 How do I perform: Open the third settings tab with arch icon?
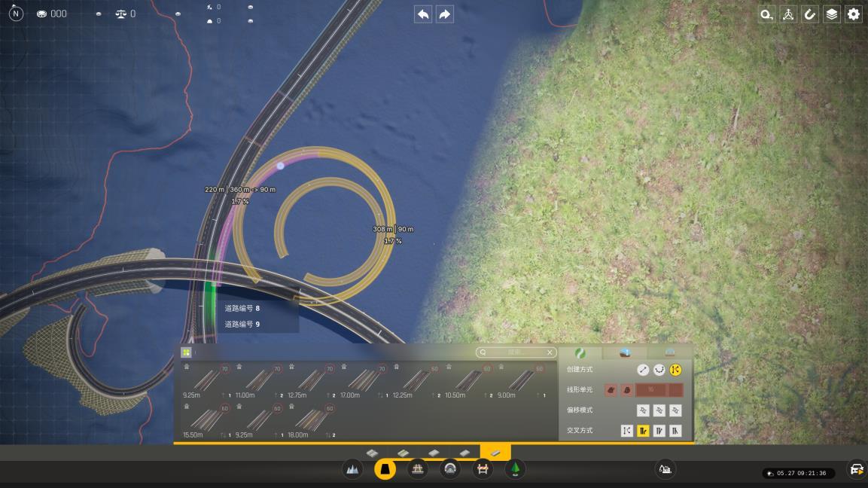pyautogui.click(x=670, y=352)
